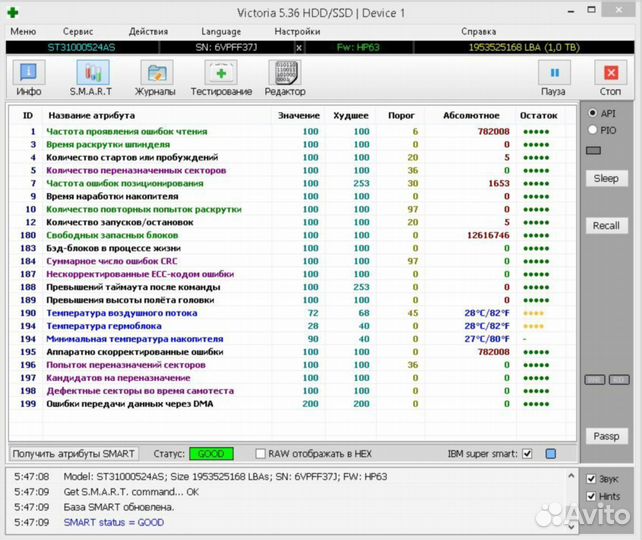The height and width of the screenshot is (540, 642).
Task: Toggle RAW отображать в HEX checkbox
Action: click(260, 454)
